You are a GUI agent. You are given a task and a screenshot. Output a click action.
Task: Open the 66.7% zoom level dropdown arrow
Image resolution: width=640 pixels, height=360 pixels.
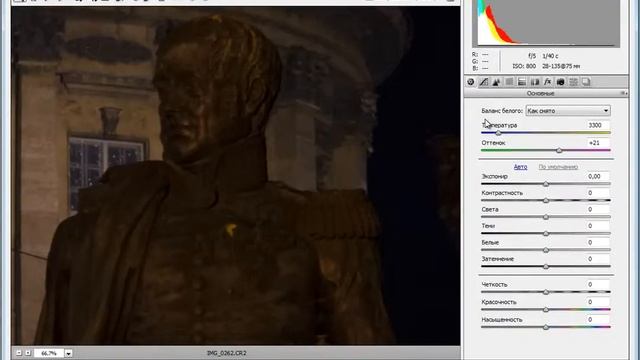click(x=69, y=353)
